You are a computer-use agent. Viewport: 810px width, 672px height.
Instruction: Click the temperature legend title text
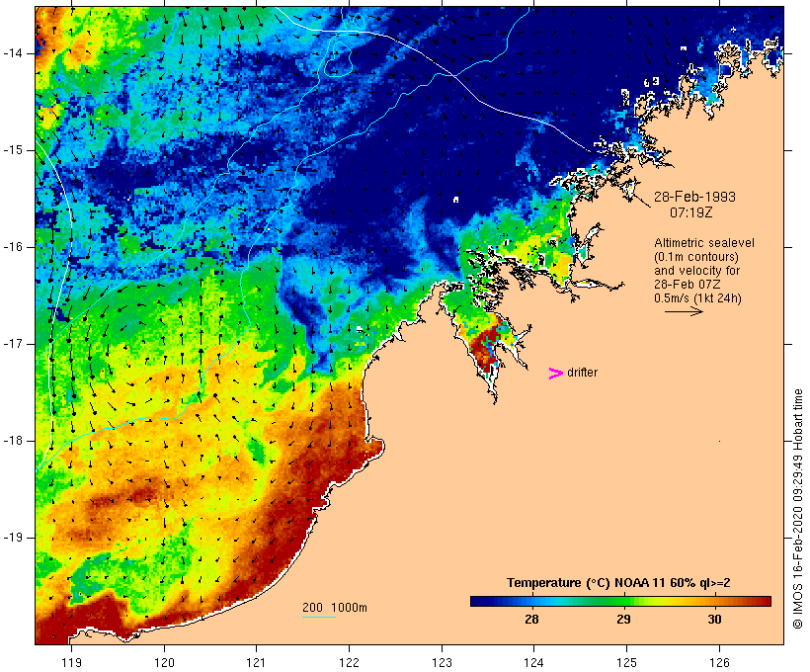pyautogui.click(x=618, y=583)
